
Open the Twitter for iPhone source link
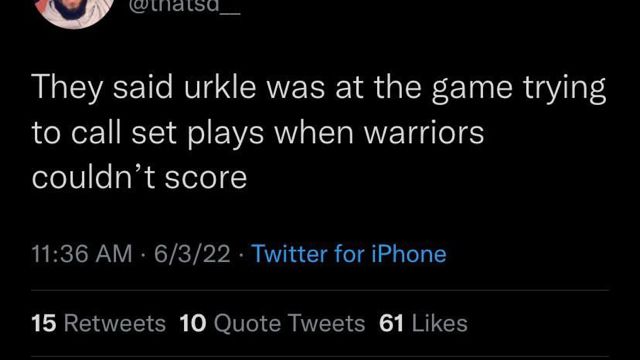349,254
